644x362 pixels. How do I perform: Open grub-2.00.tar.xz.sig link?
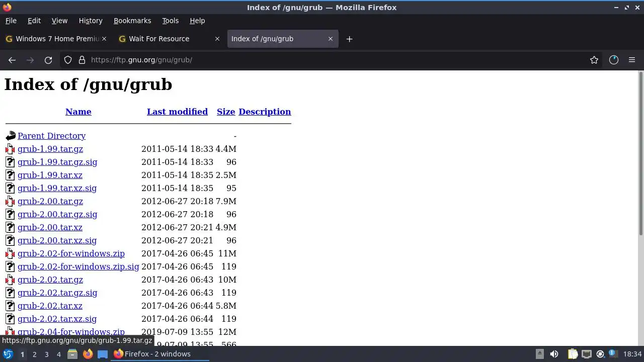(x=57, y=240)
